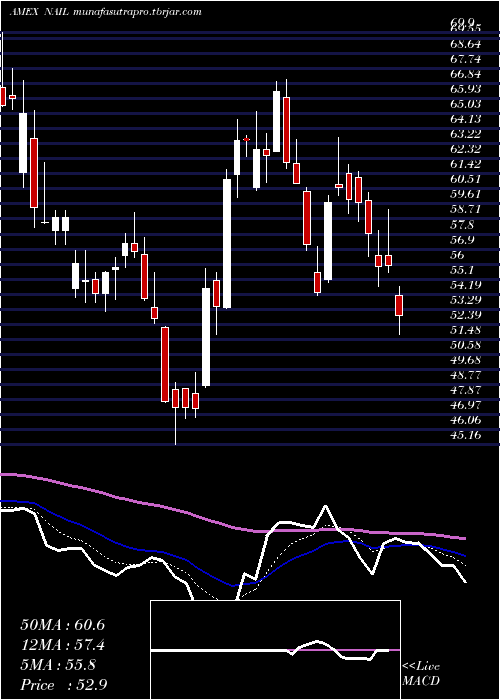Screen dimensions: 500x700
Task: Click the 55.1 price axis label
Action: pyautogui.click(x=462, y=269)
